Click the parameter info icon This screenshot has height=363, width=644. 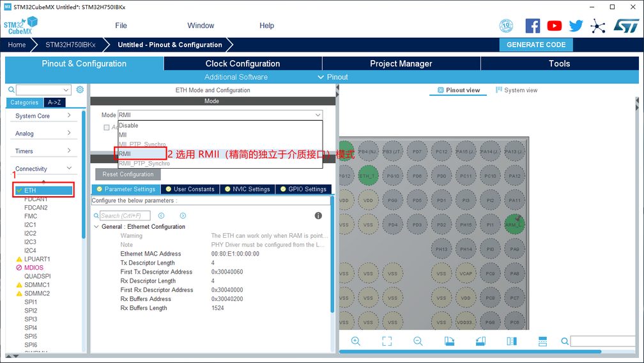(x=318, y=216)
